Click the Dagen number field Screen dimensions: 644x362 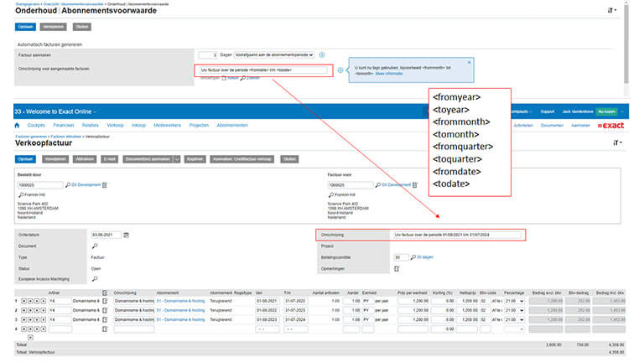pyautogui.click(x=207, y=54)
